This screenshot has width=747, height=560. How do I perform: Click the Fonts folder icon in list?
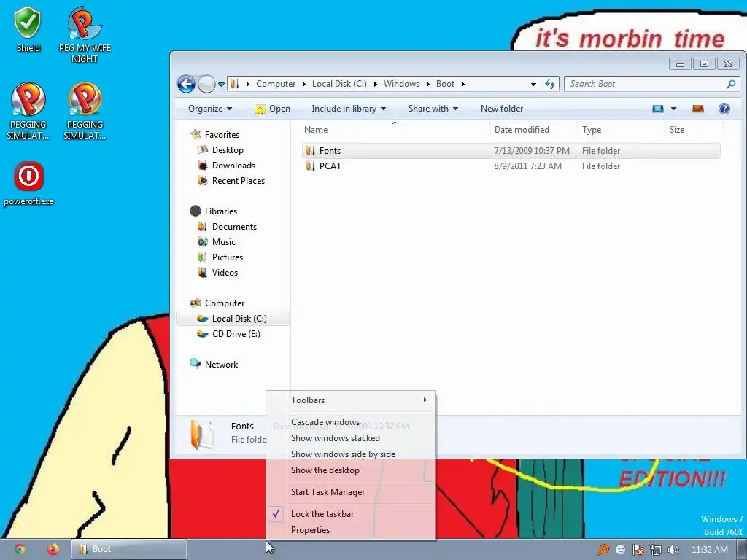[x=311, y=151]
